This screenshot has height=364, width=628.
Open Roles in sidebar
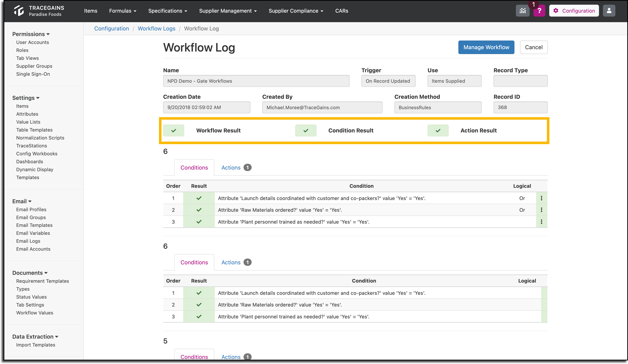(x=22, y=50)
